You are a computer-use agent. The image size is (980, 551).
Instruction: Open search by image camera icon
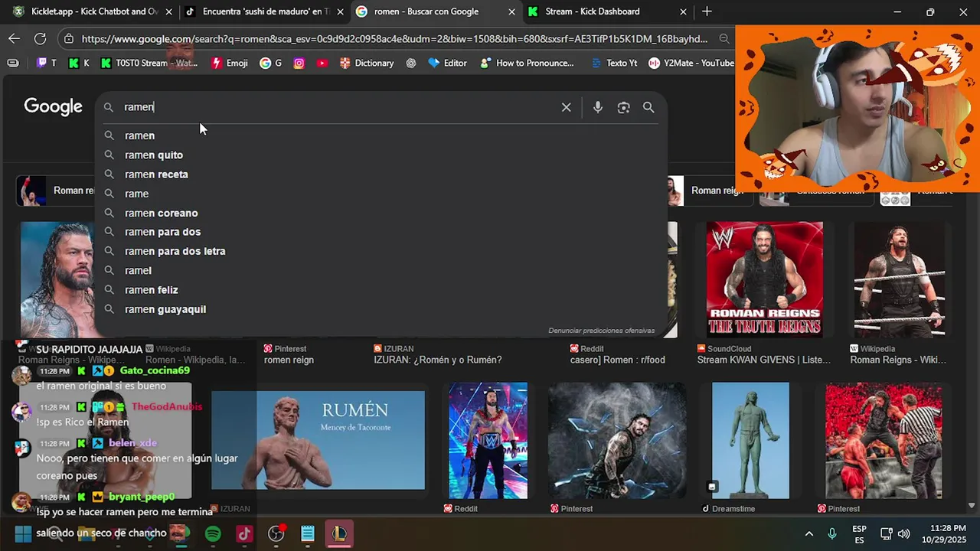pyautogui.click(x=623, y=107)
